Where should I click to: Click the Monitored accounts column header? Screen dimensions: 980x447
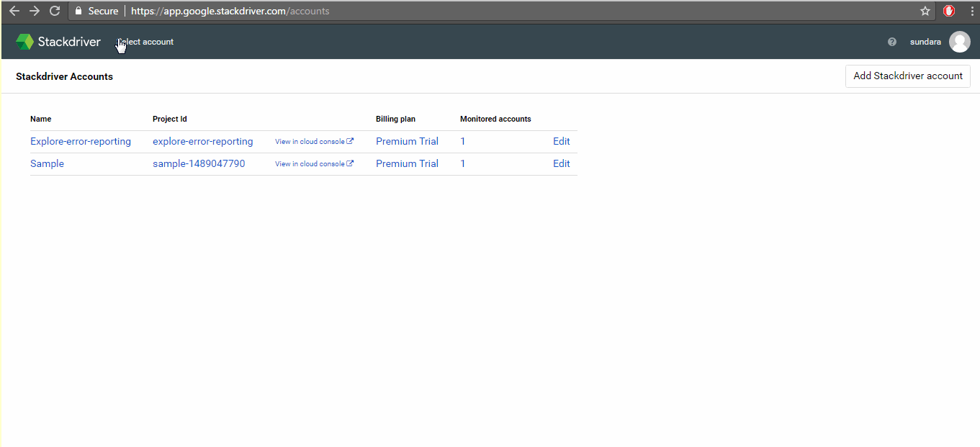[x=495, y=119]
